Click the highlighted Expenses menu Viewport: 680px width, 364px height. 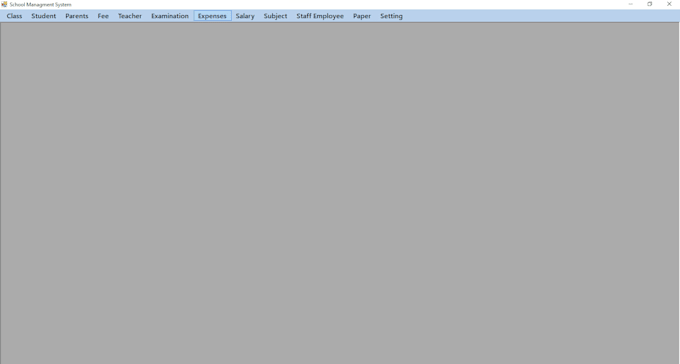click(212, 16)
